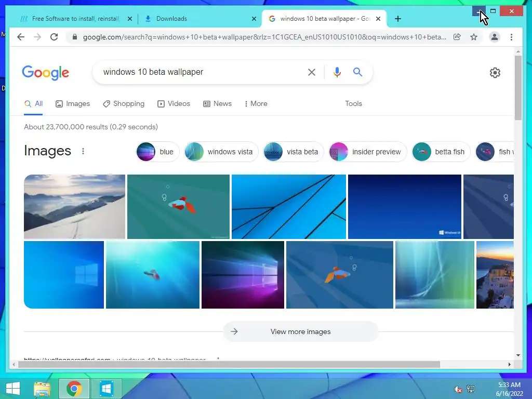This screenshot has height=399, width=532.
Task: Open Santorini sunset wallpaper thumbnail
Action: click(495, 275)
